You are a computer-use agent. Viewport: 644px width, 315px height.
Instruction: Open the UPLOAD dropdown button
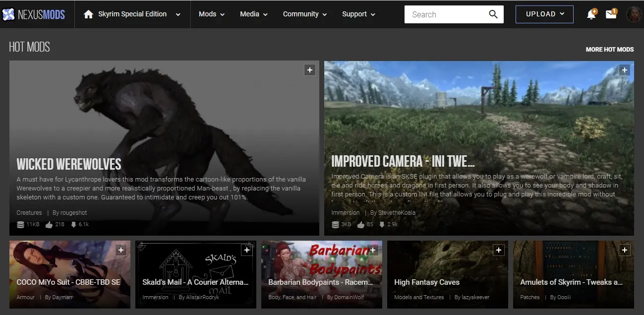click(544, 14)
